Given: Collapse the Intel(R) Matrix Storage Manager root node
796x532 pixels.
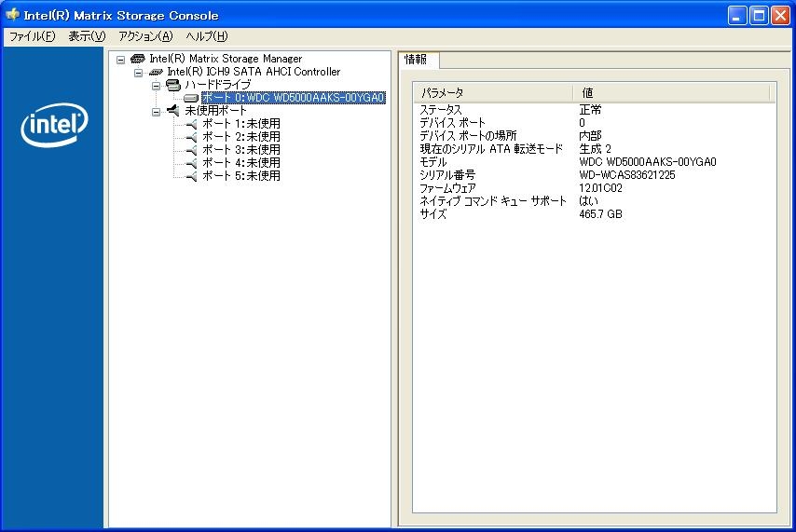Looking at the screenshot, I should (121, 60).
